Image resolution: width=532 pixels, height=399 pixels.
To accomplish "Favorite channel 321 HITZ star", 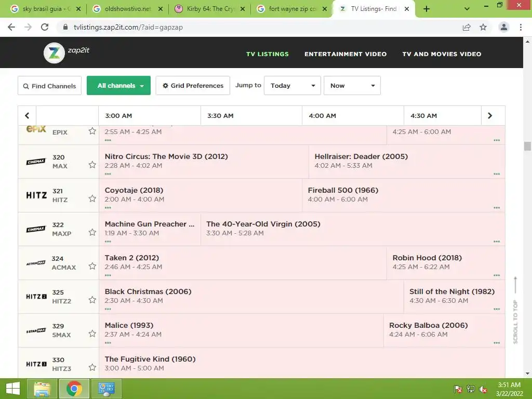I will tap(92, 198).
